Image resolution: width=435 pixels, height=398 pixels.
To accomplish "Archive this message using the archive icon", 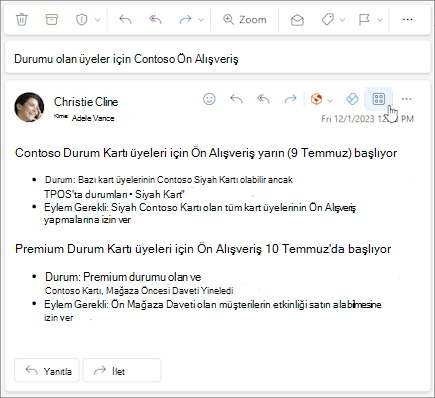I will tap(51, 20).
